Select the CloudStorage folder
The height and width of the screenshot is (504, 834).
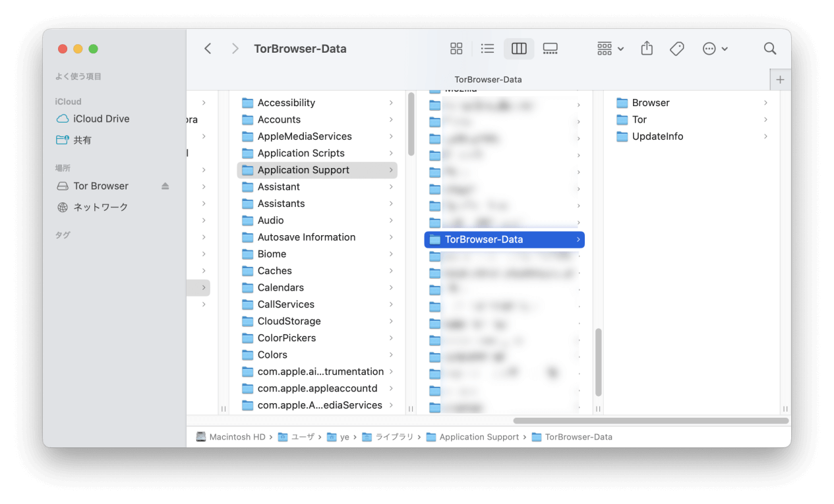tap(317, 321)
